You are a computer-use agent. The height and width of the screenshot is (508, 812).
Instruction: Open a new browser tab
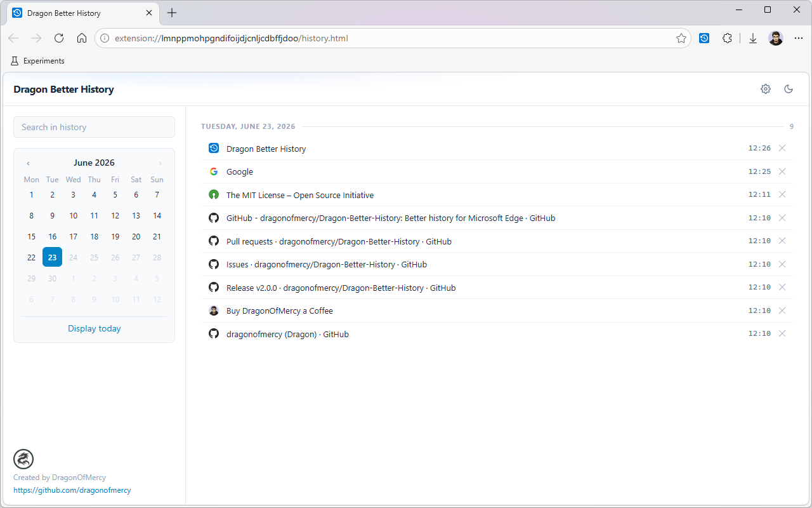172,13
